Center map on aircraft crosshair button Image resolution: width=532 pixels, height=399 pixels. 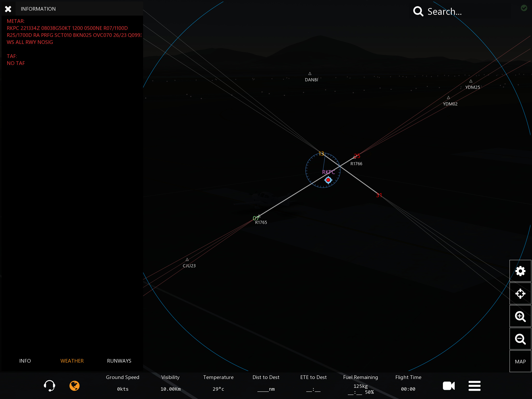click(520, 294)
